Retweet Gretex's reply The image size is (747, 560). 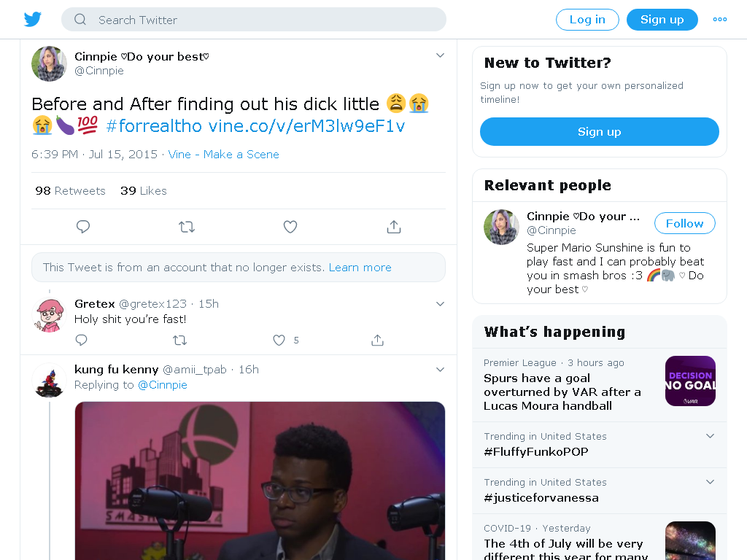179,340
